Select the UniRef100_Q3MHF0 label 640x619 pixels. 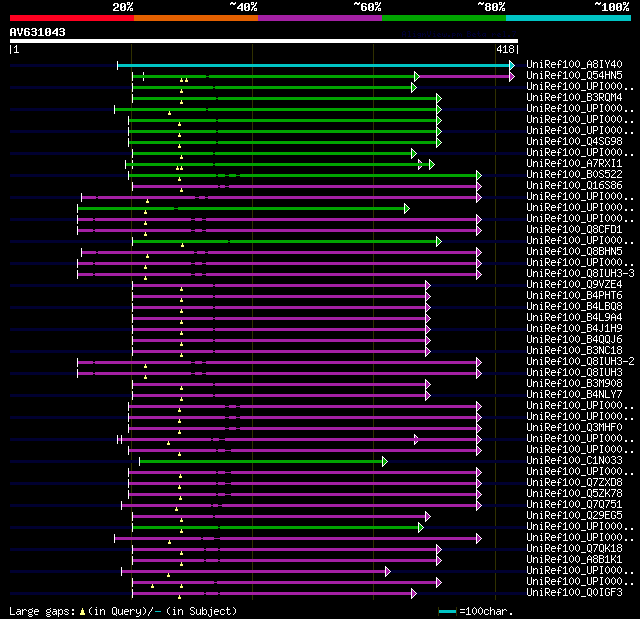pos(574,428)
